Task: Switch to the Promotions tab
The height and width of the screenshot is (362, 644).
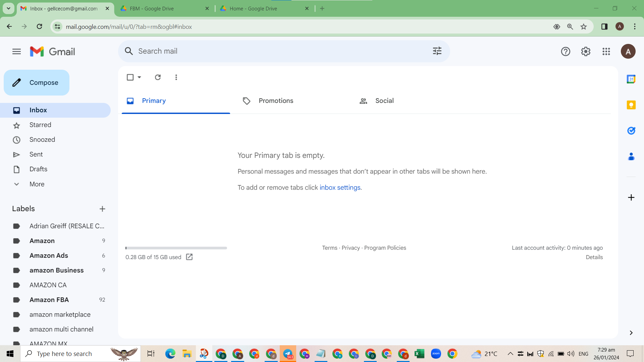Action: point(292,101)
